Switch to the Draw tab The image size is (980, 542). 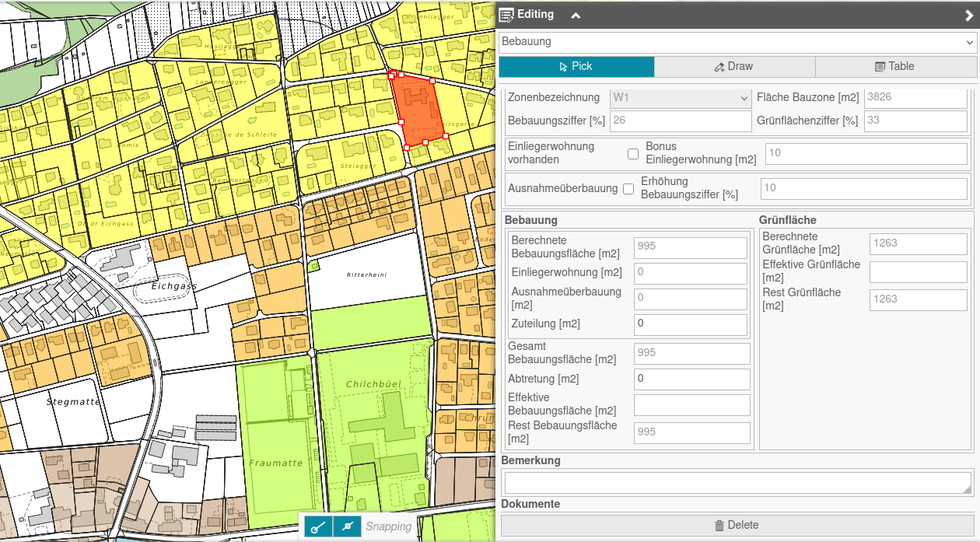733,67
